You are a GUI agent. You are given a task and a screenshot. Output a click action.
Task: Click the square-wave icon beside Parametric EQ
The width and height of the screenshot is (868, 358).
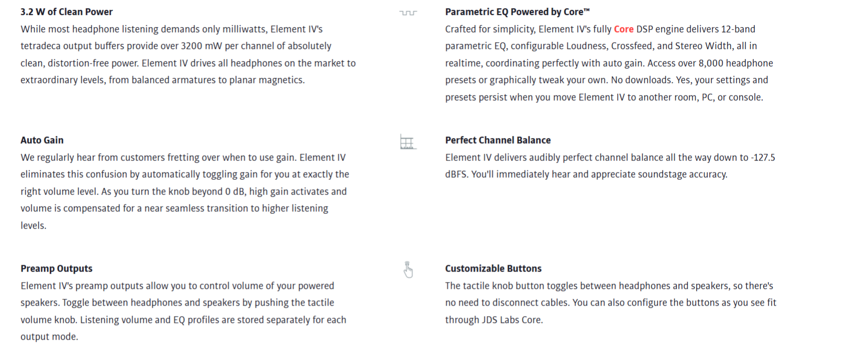pos(408,13)
